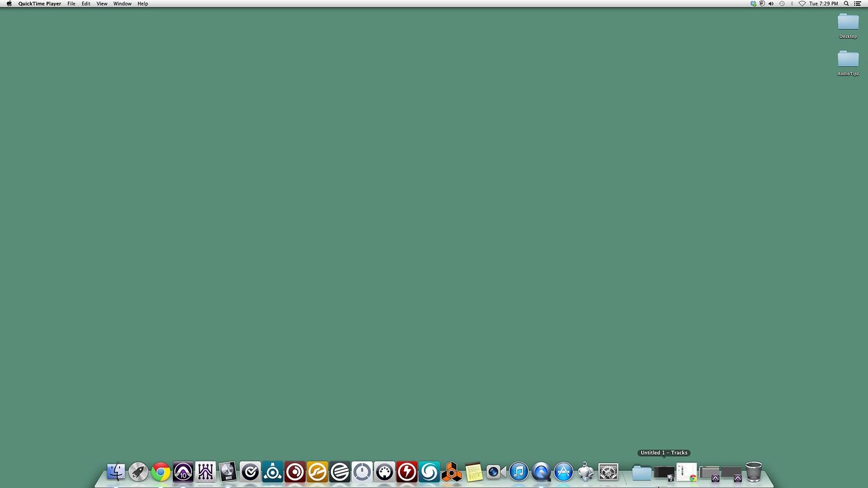Open Finder from the Dock
Screen dimensions: 868x488
pyautogui.click(x=116, y=471)
